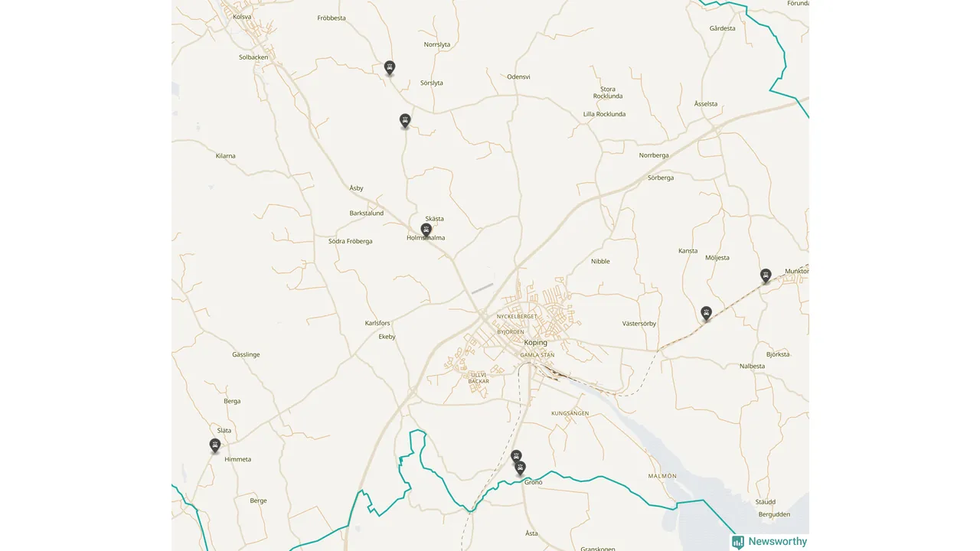Image resolution: width=980 pixels, height=551 pixels.
Task: Click the Ullvi Backar district label
Action: (x=479, y=378)
